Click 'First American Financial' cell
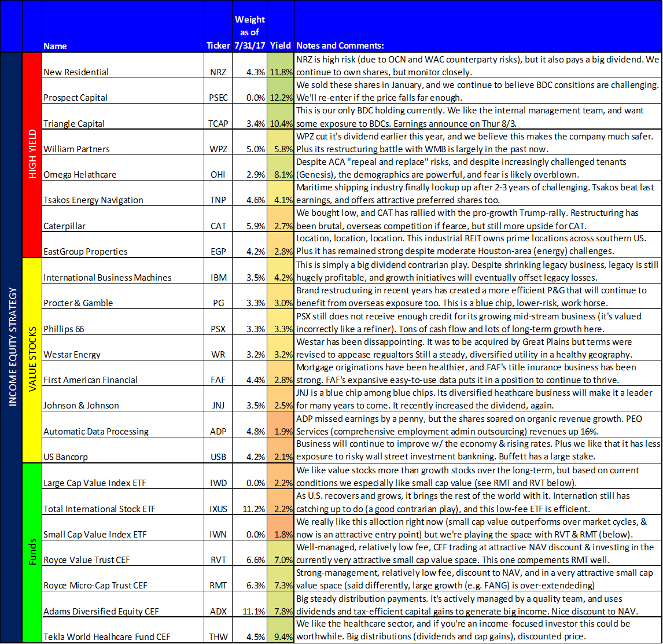 [123, 373]
